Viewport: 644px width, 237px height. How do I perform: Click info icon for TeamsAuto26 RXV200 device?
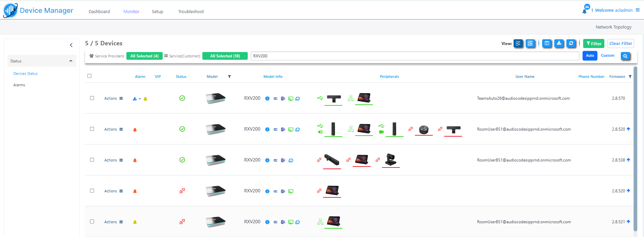[267, 99]
